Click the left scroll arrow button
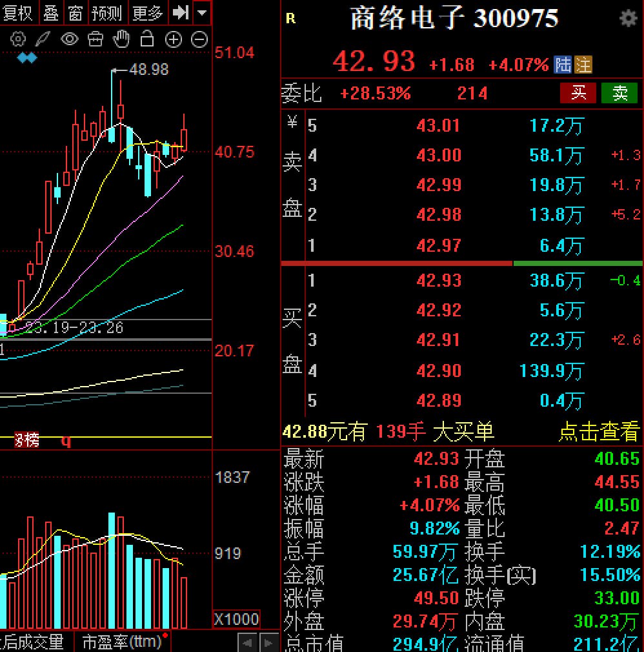 247,643
